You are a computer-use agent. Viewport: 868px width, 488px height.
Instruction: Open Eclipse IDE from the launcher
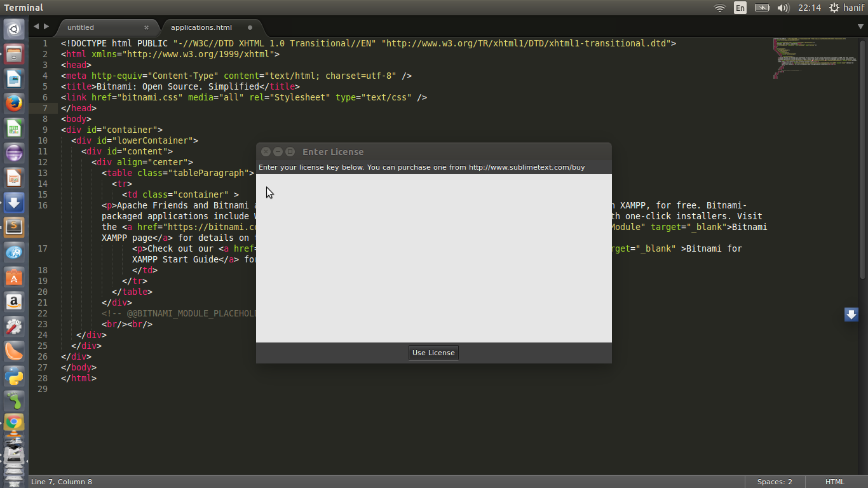click(14, 153)
